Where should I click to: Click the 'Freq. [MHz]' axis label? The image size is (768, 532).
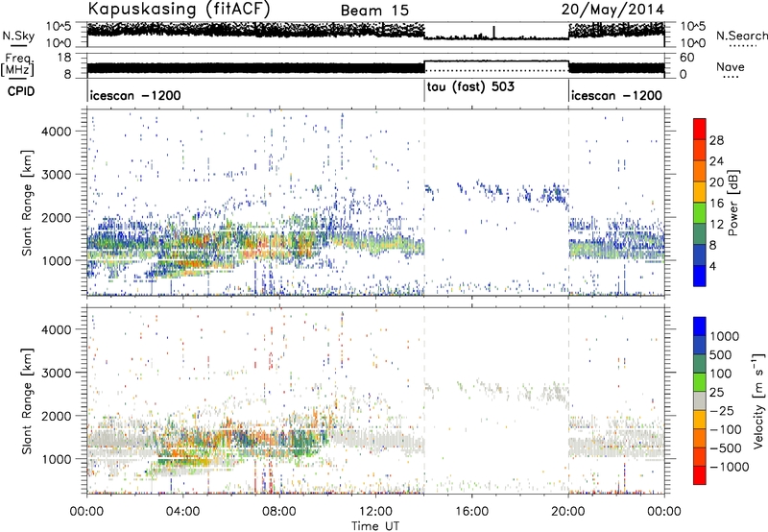point(17,64)
